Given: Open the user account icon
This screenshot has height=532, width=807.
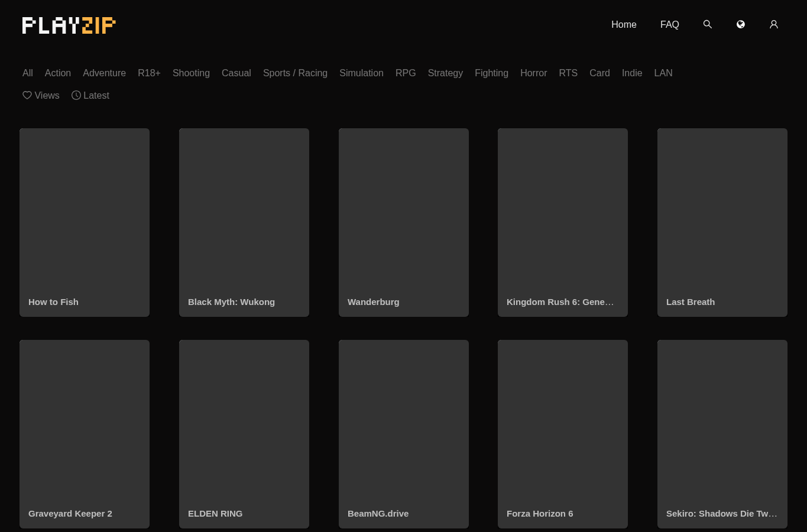Looking at the screenshot, I should [773, 24].
